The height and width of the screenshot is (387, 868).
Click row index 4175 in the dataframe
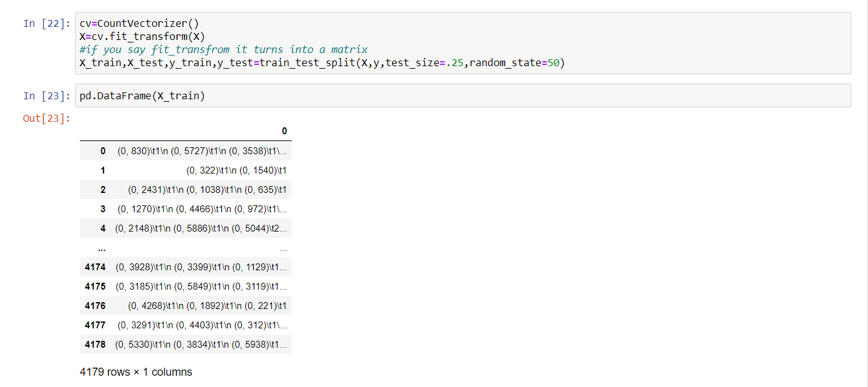[95, 286]
